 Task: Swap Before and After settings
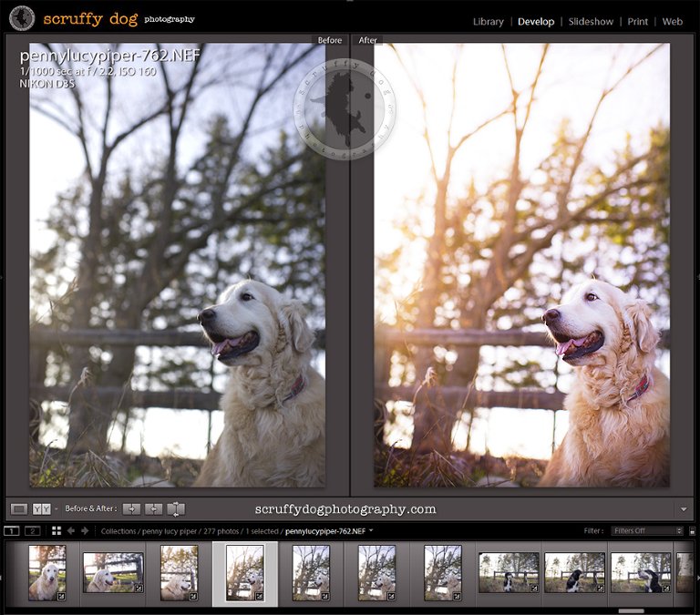pyautogui.click(x=176, y=509)
